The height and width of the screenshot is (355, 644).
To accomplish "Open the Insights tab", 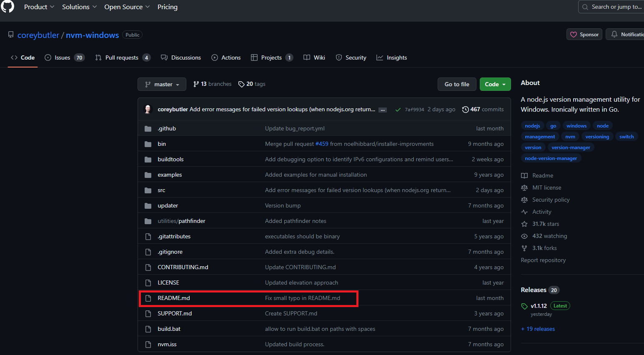I will (x=392, y=58).
